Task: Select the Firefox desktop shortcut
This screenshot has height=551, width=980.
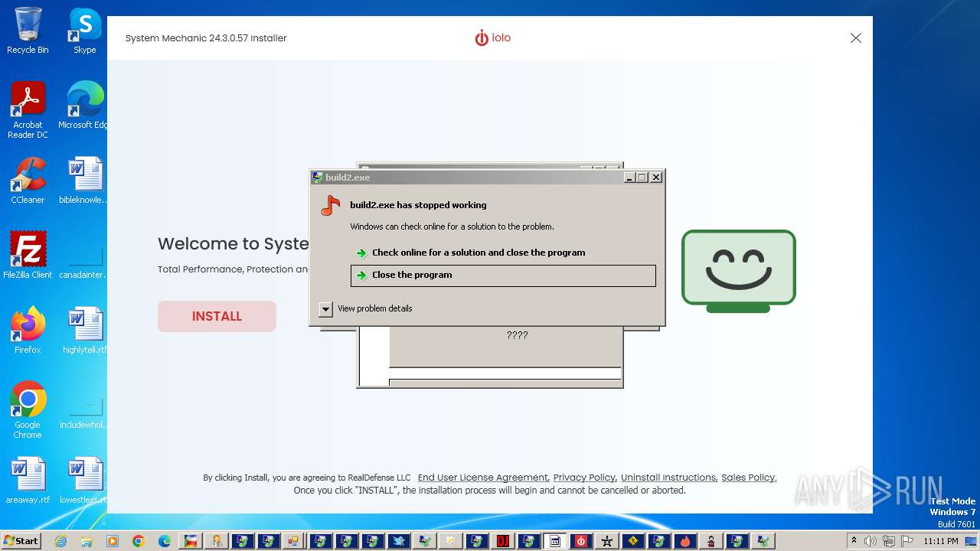Action: tap(28, 331)
